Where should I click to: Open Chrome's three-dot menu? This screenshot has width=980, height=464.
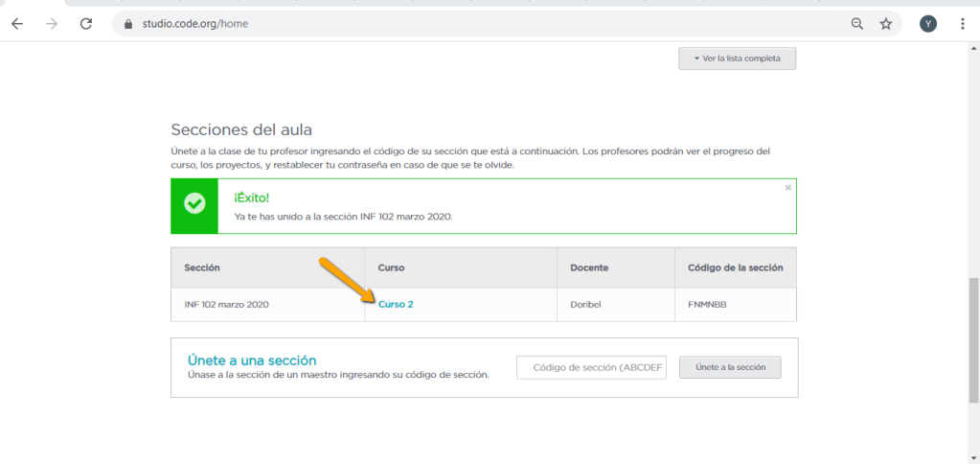pyautogui.click(x=962, y=24)
